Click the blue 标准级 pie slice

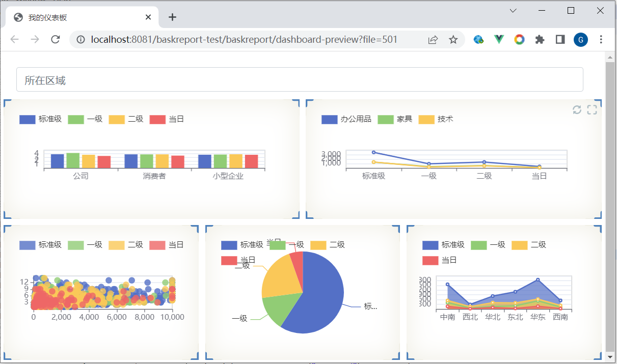coord(318,295)
